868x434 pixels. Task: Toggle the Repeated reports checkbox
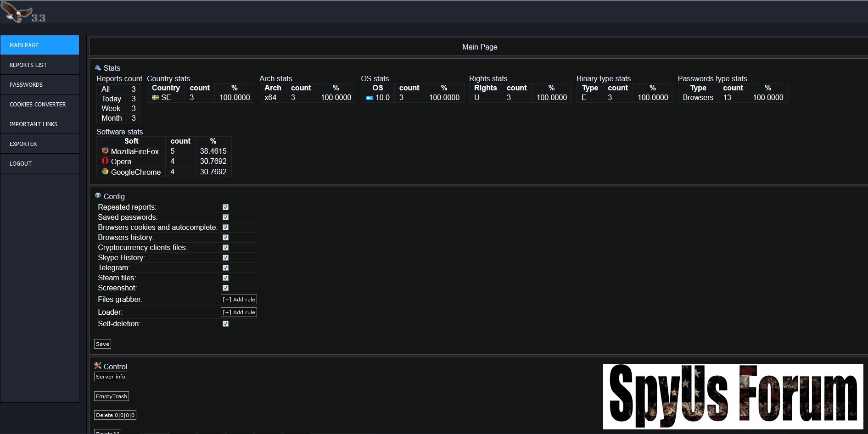click(x=225, y=207)
